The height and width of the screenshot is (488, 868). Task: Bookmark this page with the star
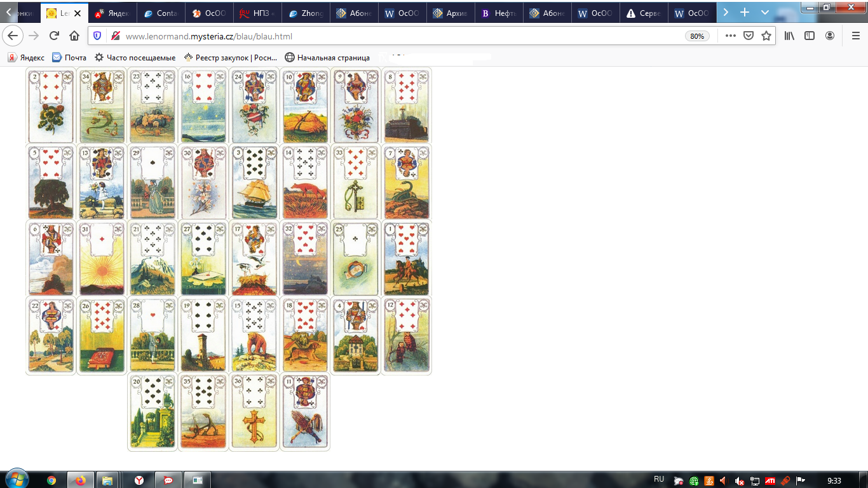coord(766,36)
